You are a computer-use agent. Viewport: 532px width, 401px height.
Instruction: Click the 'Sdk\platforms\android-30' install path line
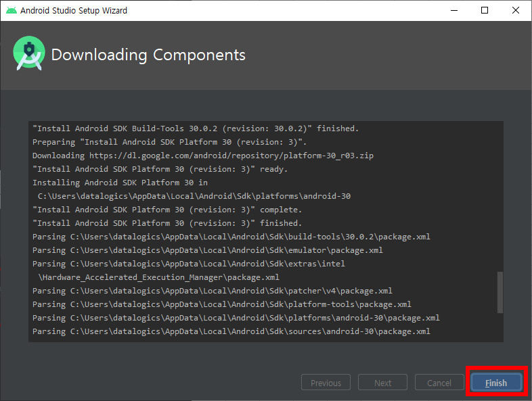click(194, 196)
